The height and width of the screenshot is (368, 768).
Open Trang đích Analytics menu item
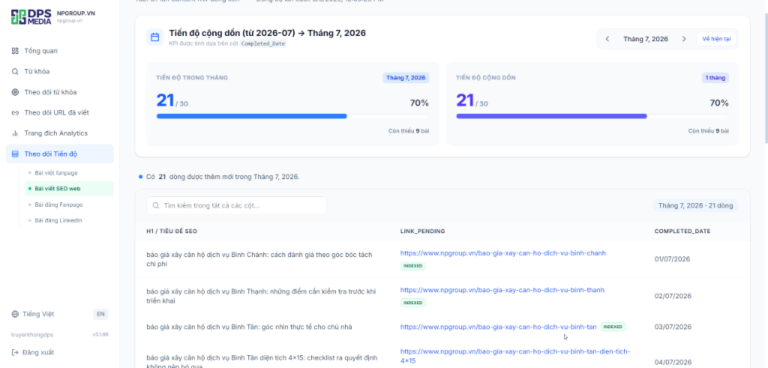(60, 133)
